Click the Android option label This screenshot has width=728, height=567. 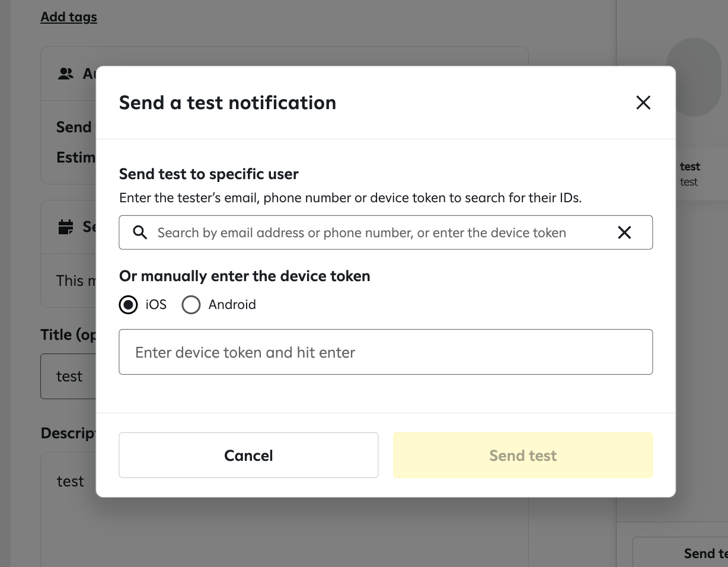[232, 305]
